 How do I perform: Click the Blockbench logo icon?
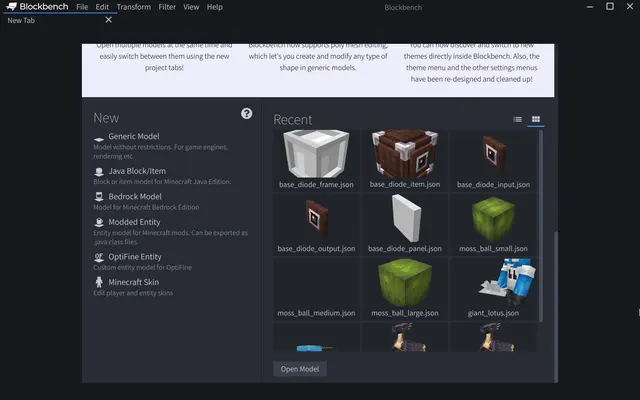click(x=11, y=7)
